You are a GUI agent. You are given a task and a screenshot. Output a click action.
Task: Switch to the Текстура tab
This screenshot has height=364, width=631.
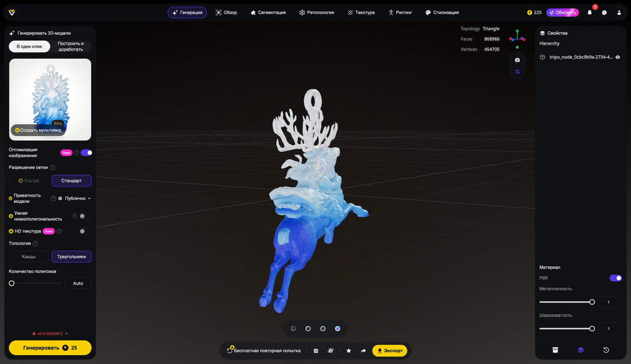click(x=361, y=13)
